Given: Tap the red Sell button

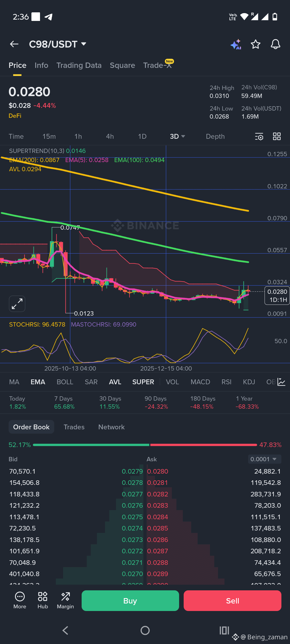Looking at the screenshot, I should click(x=233, y=601).
